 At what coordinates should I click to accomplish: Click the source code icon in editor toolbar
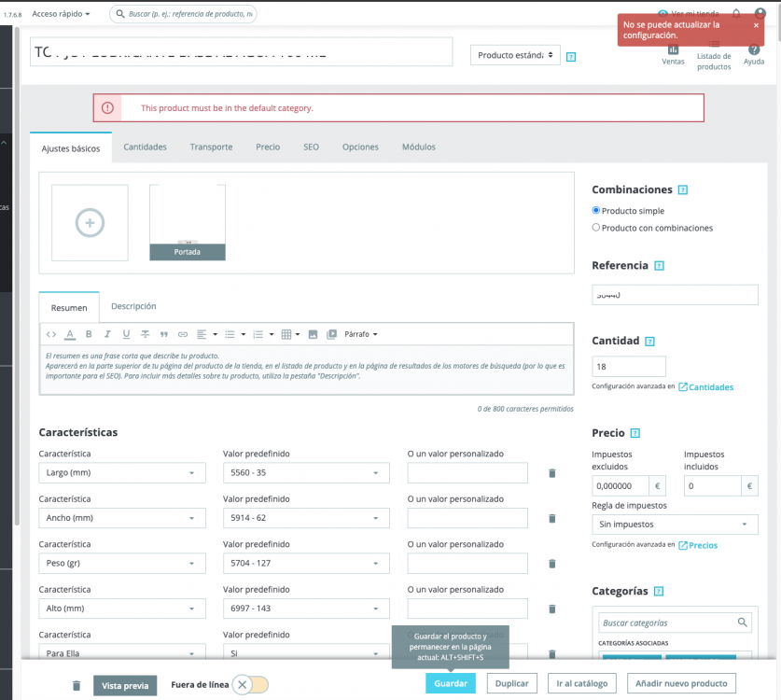pos(50,334)
